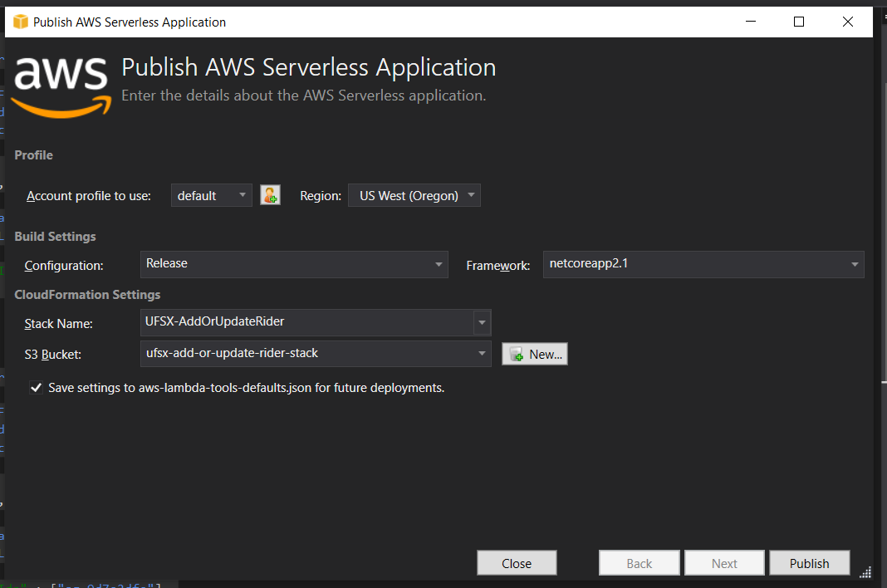Expand the S3 Bucket dropdown arrow

tap(483, 353)
